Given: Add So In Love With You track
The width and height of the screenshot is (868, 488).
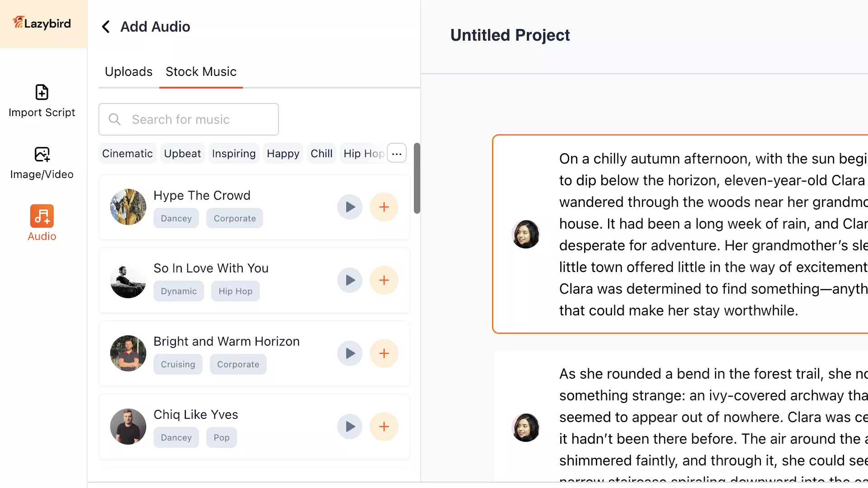Looking at the screenshot, I should pyautogui.click(x=384, y=280).
